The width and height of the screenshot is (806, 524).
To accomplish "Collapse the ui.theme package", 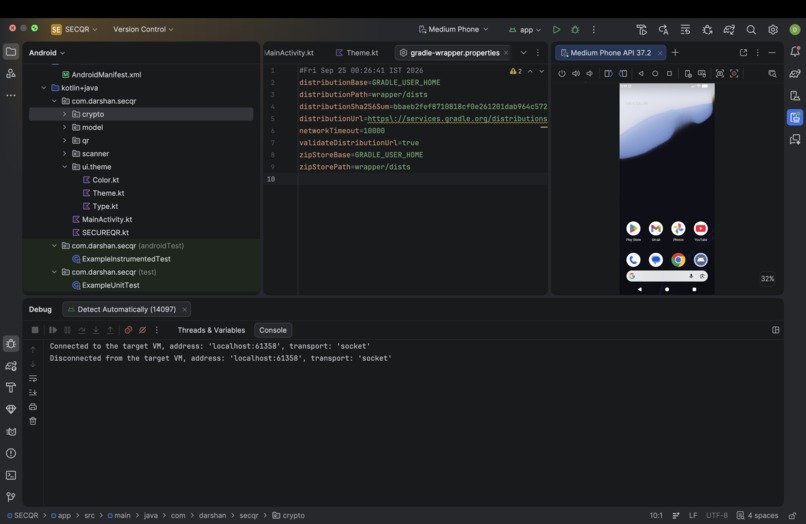I will point(64,167).
